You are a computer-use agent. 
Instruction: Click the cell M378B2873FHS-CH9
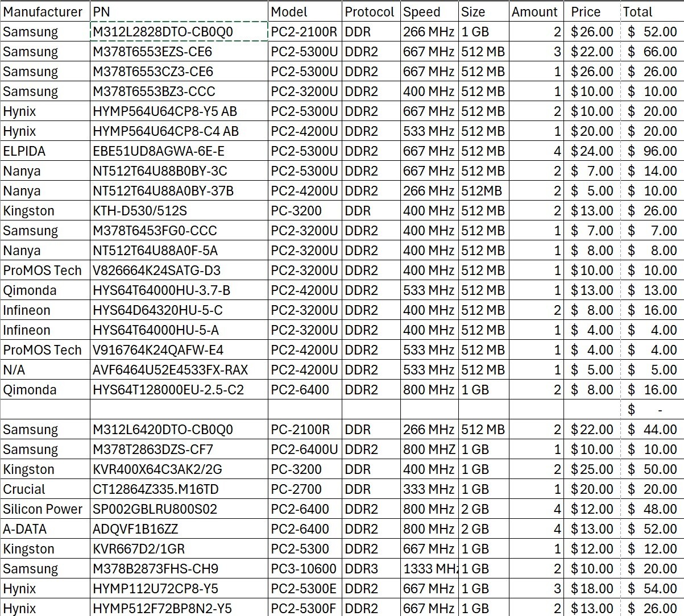[x=179, y=569]
